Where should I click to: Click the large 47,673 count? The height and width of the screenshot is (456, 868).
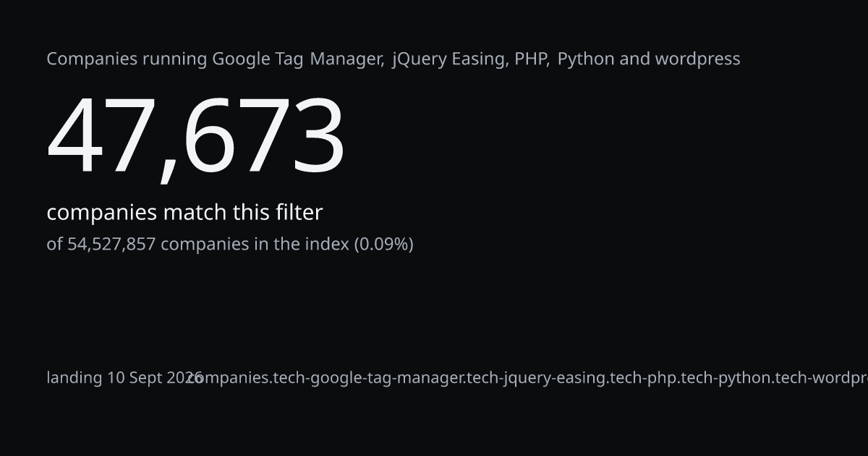pos(196,137)
